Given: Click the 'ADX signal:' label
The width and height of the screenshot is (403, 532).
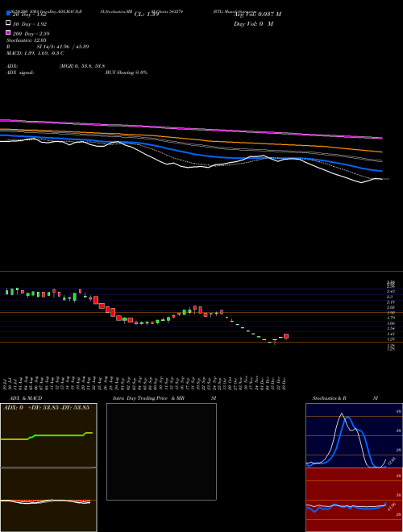Looking at the screenshot, I should pos(20,73).
